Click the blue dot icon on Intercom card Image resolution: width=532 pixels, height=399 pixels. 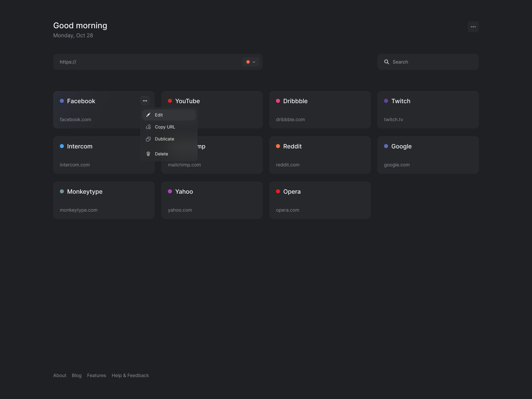(x=62, y=146)
